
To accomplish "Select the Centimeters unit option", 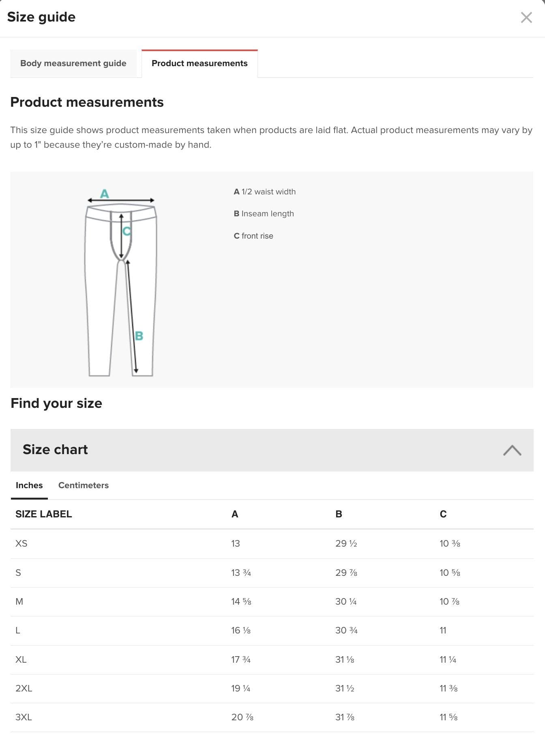I will pyautogui.click(x=83, y=485).
